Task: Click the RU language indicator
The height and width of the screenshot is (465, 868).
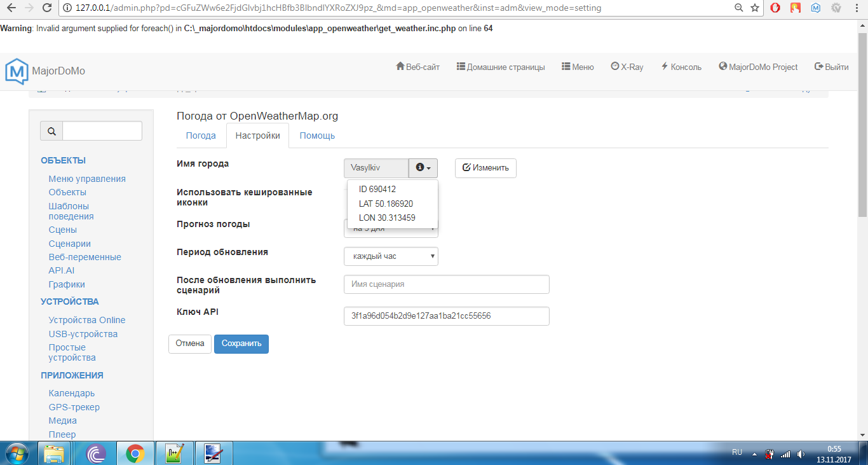Action: 737,452
